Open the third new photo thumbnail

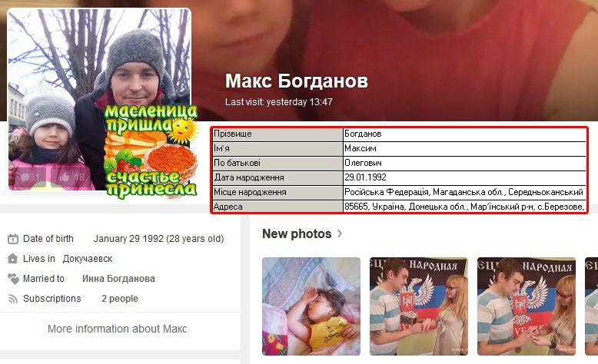pos(527,306)
